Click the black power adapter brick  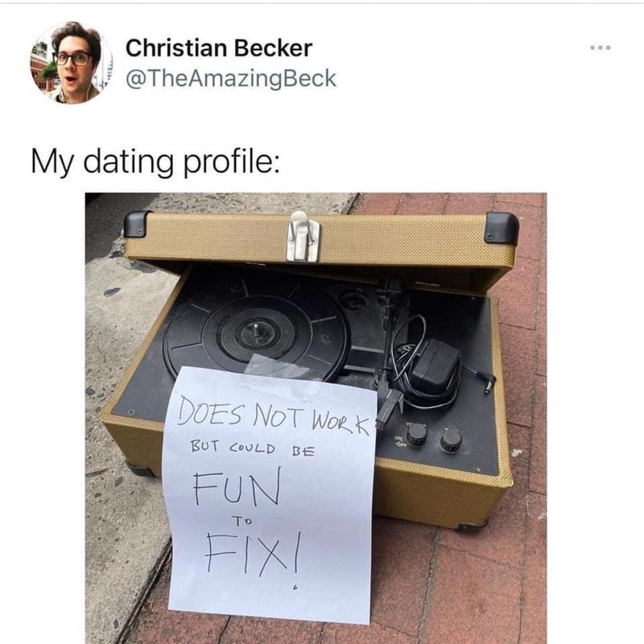pos(435,367)
